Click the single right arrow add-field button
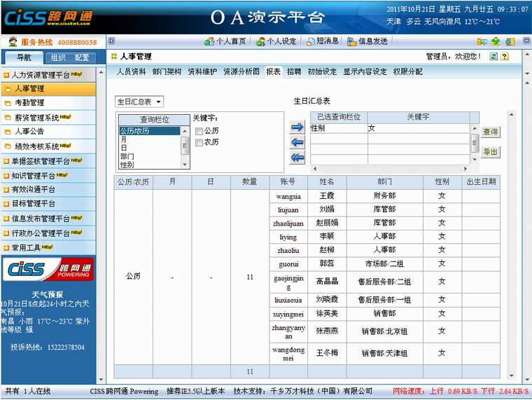This screenshot has height=400, width=532. [297, 127]
